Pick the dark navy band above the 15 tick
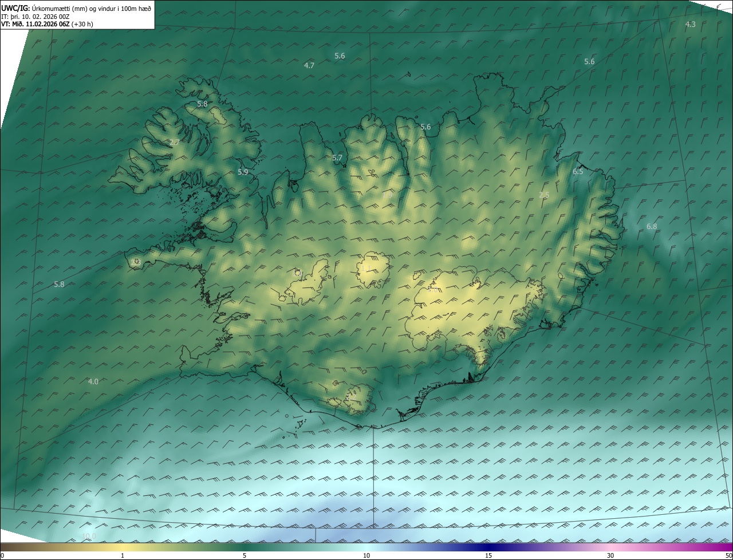The image size is (733, 560). click(488, 547)
